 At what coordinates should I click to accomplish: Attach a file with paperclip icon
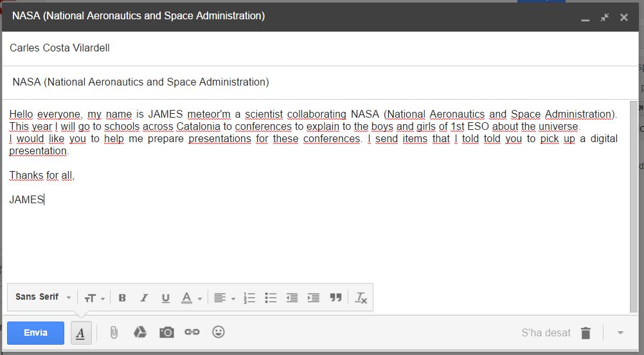(x=113, y=332)
